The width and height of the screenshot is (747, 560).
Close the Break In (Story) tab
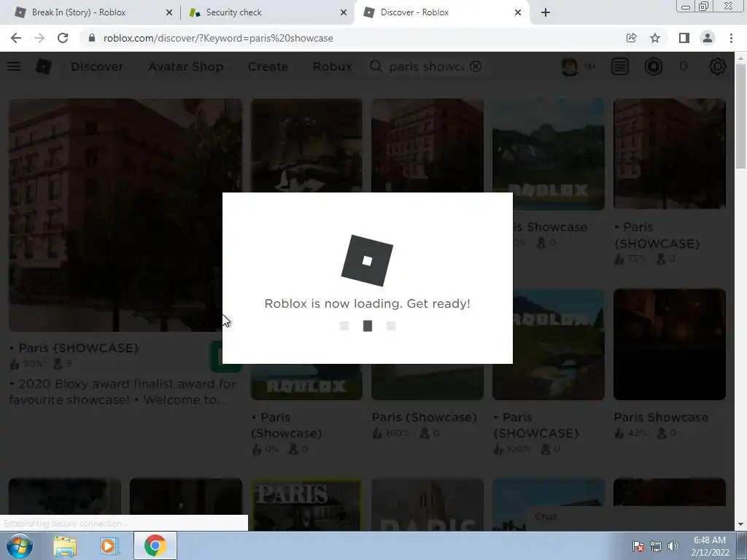[169, 12]
